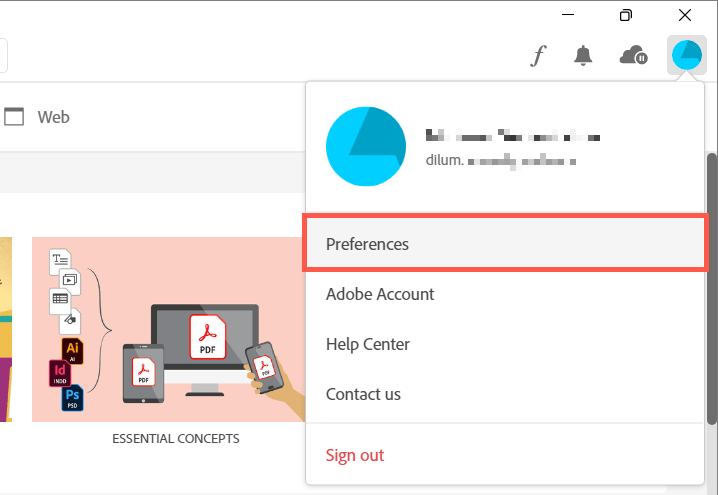Close the Creative Cloud window
The height and width of the screenshot is (495, 718).
(x=685, y=15)
